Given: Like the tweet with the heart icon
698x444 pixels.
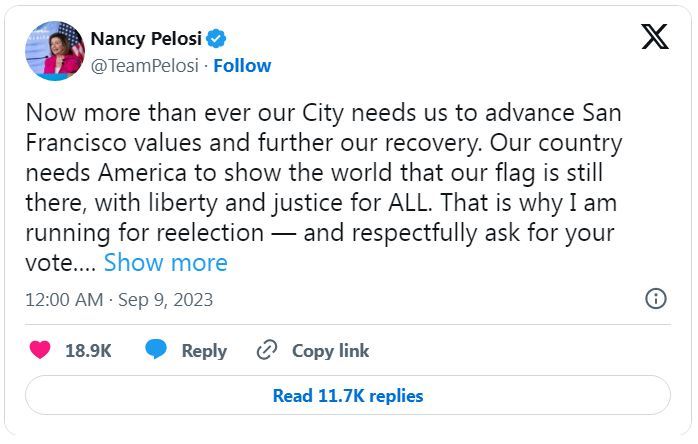Looking at the screenshot, I should point(40,350).
